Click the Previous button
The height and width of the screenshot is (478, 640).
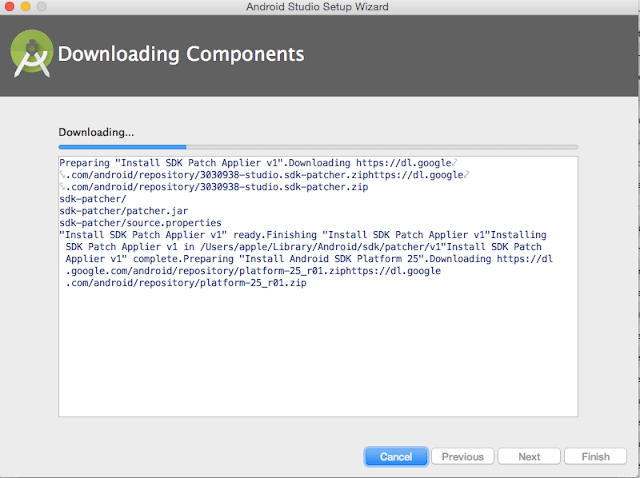[x=462, y=456]
